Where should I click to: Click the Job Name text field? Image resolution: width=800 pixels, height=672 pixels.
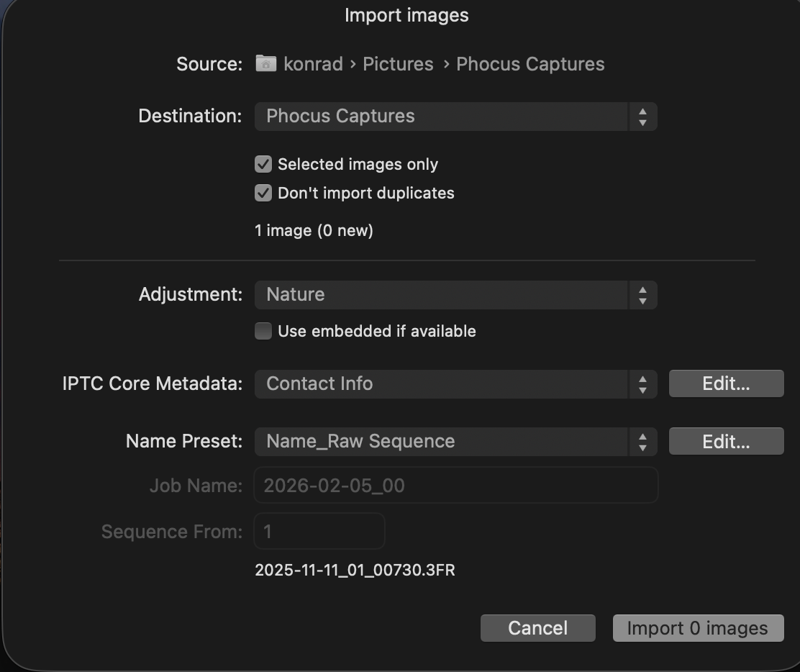(455, 485)
